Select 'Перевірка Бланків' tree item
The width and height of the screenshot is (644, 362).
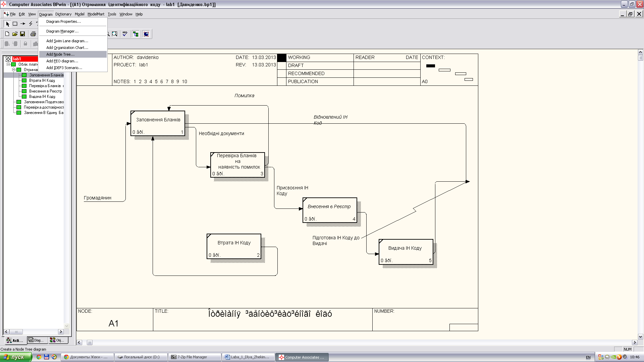tap(46, 86)
